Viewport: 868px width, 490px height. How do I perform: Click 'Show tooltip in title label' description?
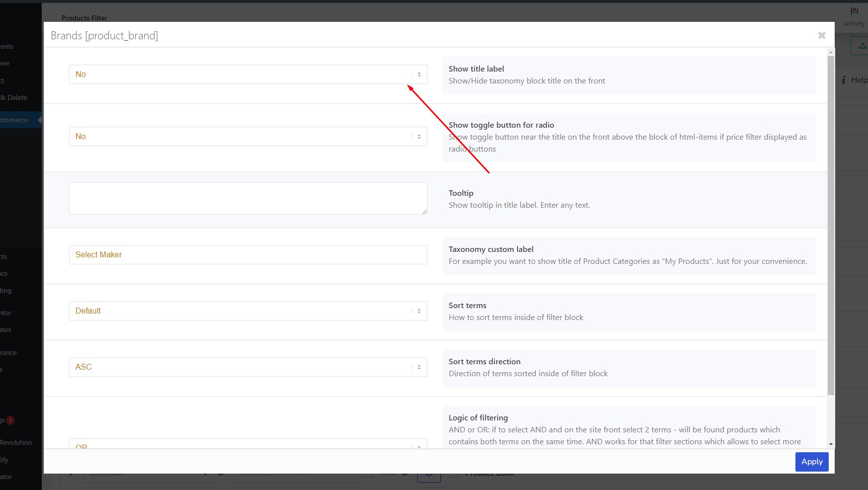click(520, 205)
